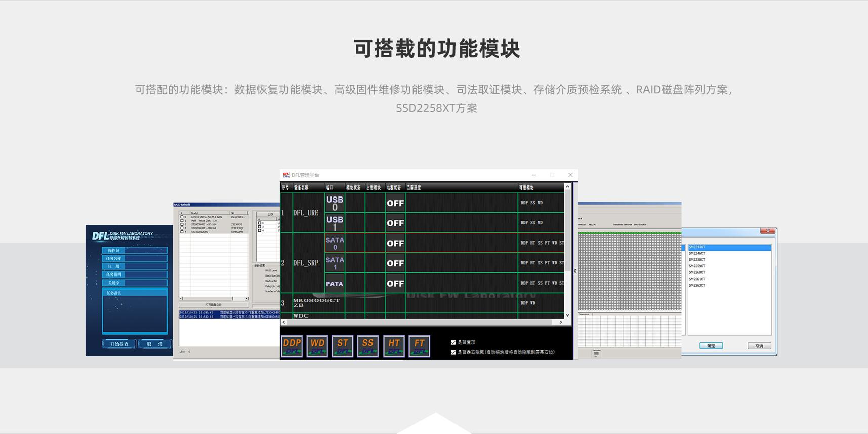The image size is (868, 434).
Task: Open the WD module icon
Action: 317,346
